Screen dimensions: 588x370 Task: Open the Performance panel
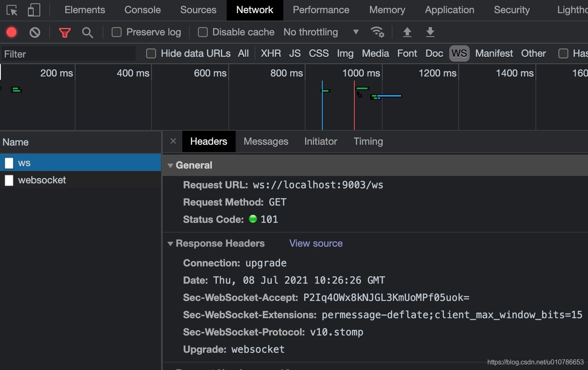pos(321,10)
